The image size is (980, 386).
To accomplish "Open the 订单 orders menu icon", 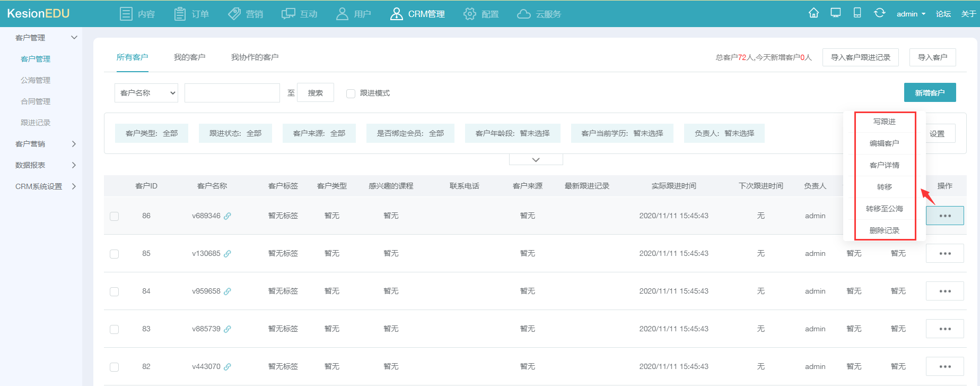I will click(180, 14).
